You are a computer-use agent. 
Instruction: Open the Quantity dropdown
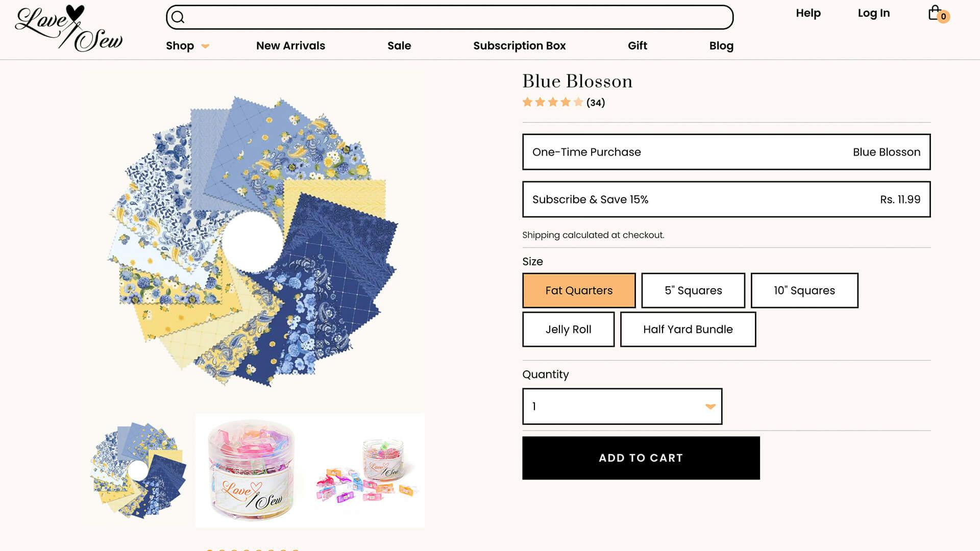622,406
